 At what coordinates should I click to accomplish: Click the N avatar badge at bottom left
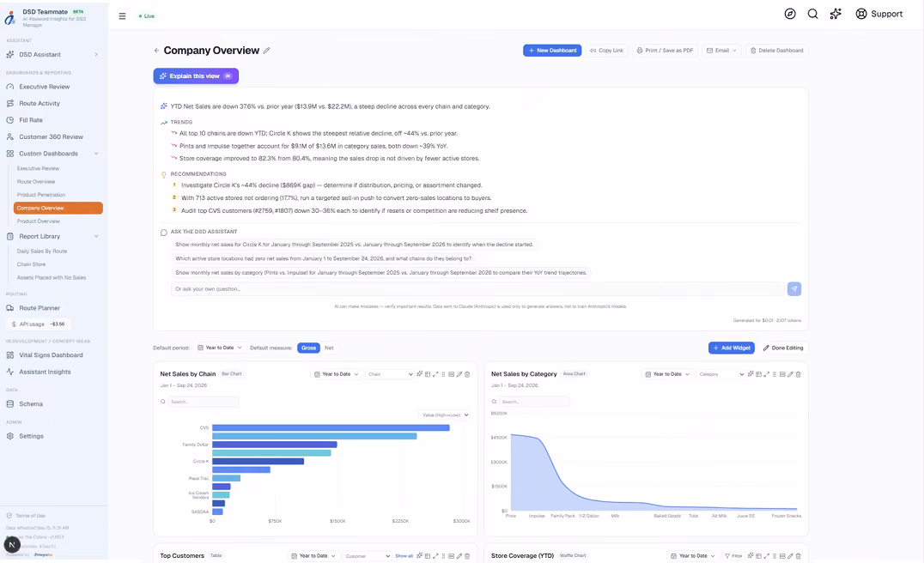(12, 545)
